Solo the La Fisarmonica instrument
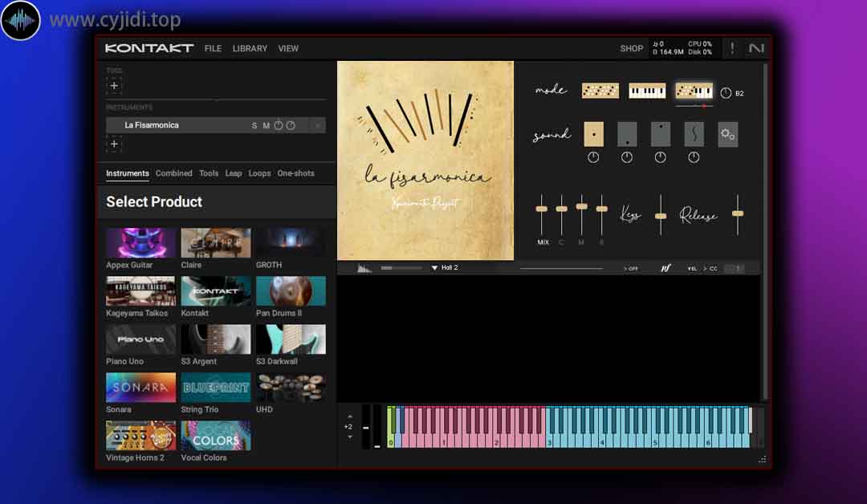This screenshot has height=504, width=867. pyautogui.click(x=254, y=125)
